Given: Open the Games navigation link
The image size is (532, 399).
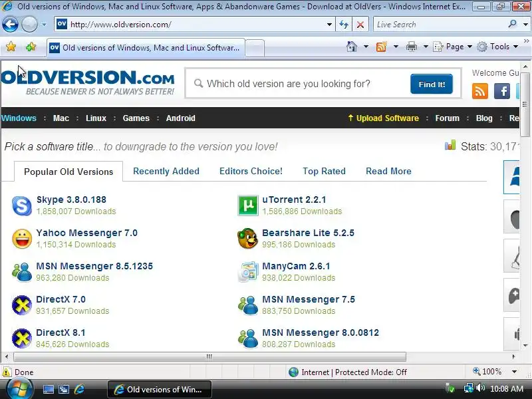Looking at the screenshot, I should pyautogui.click(x=136, y=118).
